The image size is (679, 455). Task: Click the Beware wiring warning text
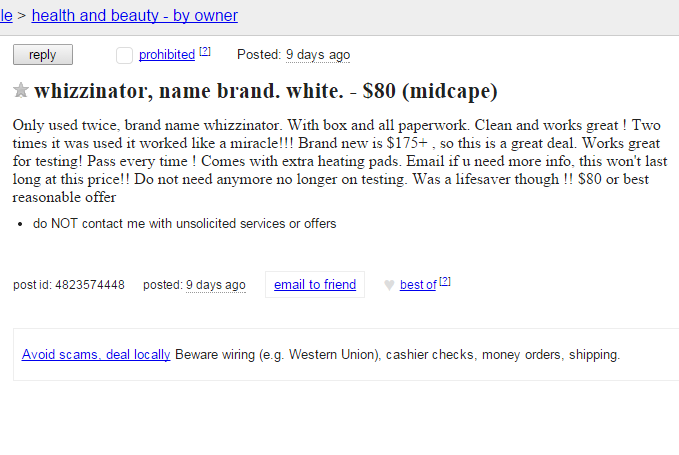398,355
